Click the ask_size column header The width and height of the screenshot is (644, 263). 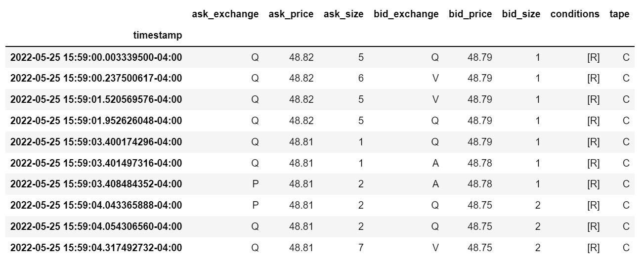point(343,14)
